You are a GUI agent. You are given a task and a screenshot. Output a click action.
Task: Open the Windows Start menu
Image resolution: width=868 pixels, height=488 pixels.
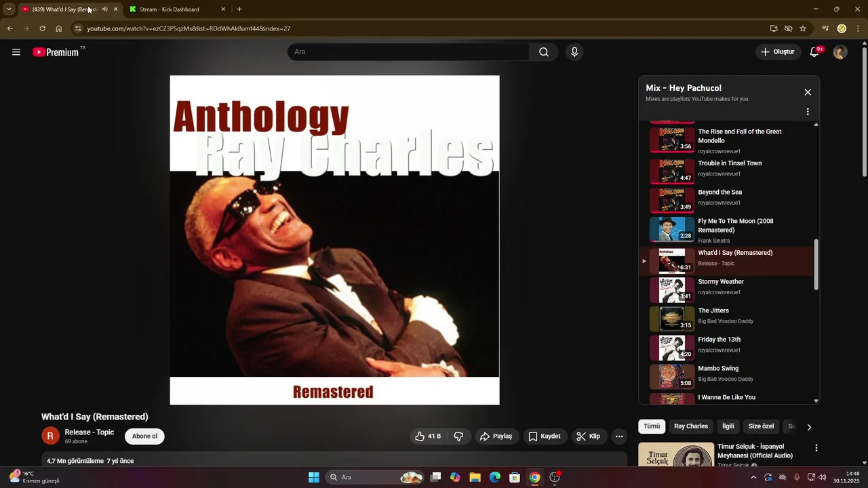tap(314, 477)
